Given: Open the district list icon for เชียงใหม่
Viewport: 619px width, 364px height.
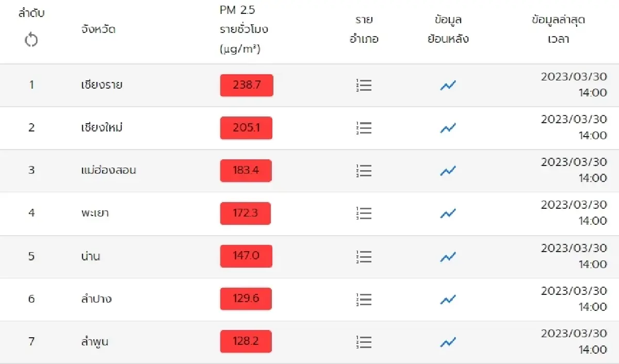Looking at the screenshot, I should tap(364, 128).
